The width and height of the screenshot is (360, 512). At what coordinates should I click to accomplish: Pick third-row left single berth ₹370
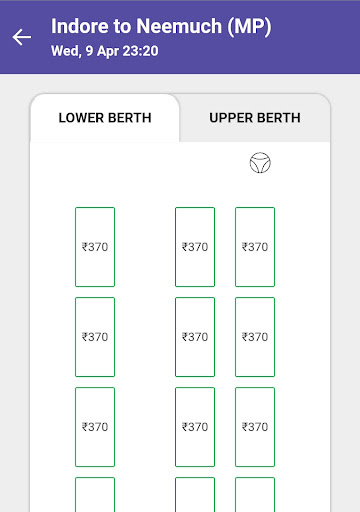click(95, 427)
